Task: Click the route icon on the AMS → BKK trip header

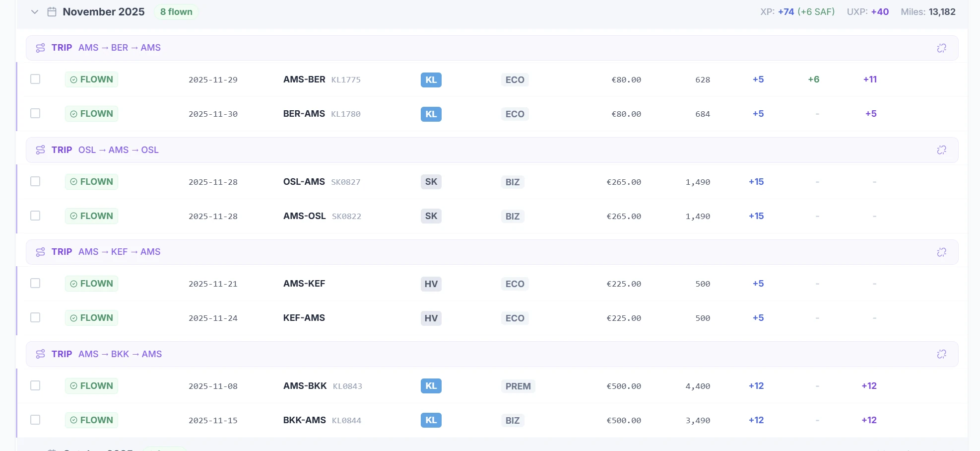Action: point(40,354)
